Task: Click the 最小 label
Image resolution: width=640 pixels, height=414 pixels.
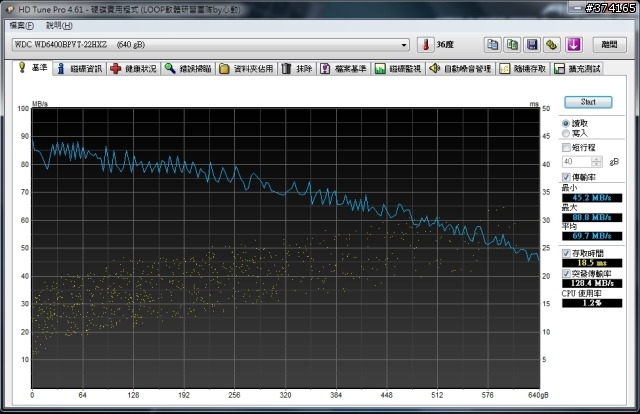Action: point(569,188)
